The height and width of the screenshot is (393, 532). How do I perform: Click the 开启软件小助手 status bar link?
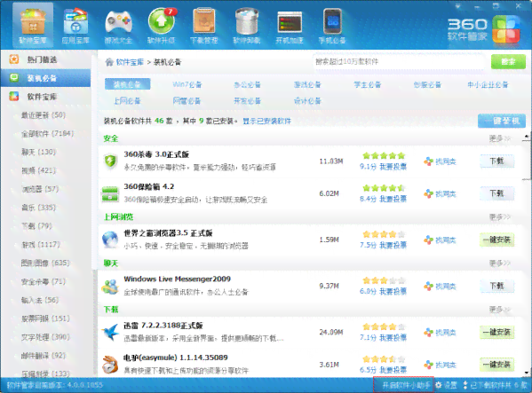point(406,385)
